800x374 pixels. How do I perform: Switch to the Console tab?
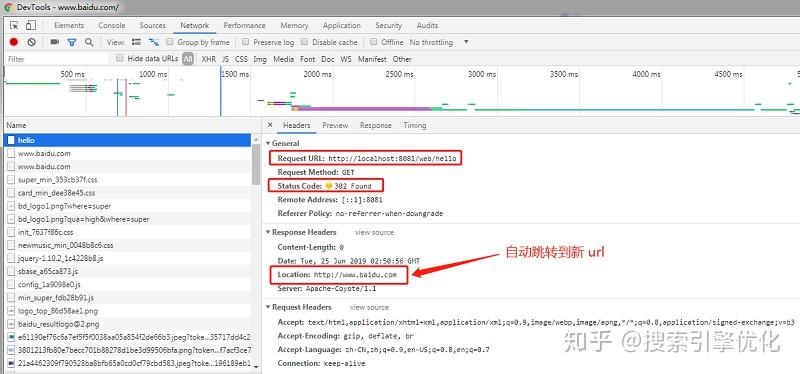(112, 26)
